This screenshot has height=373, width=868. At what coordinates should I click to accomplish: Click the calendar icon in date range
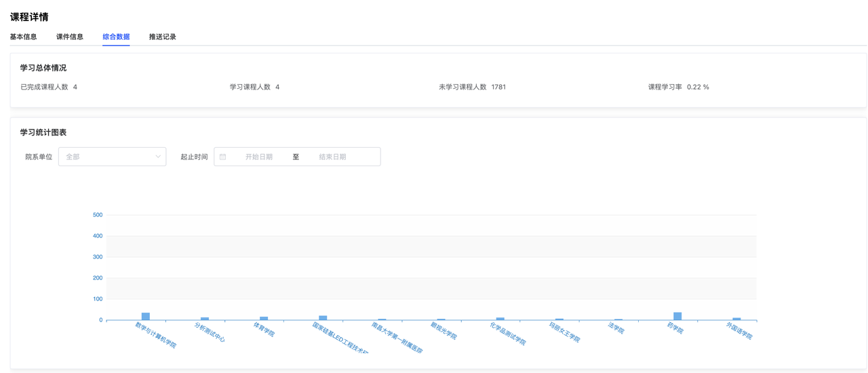(x=222, y=157)
